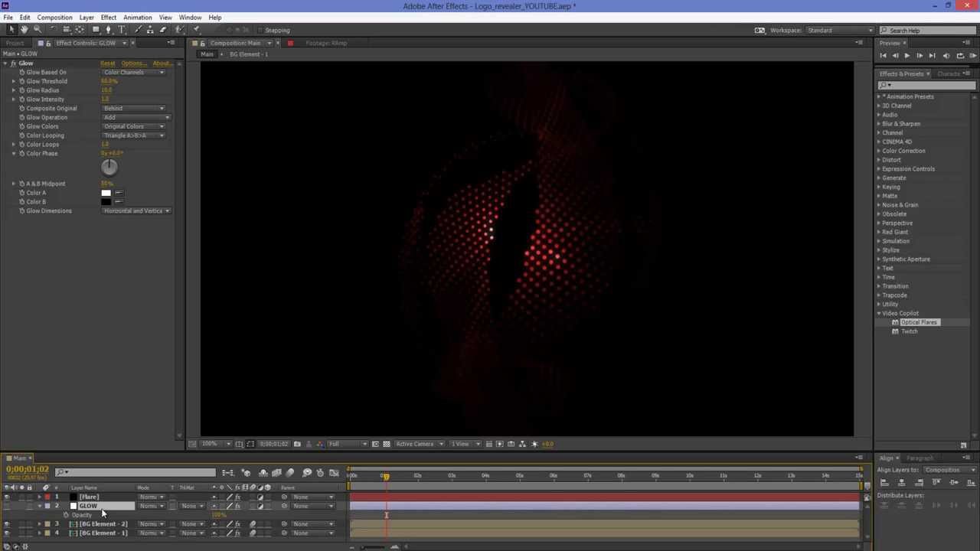Click Reset on the Glow effect
Image resolution: width=980 pixels, height=551 pixels.
(x=108, y=63)
